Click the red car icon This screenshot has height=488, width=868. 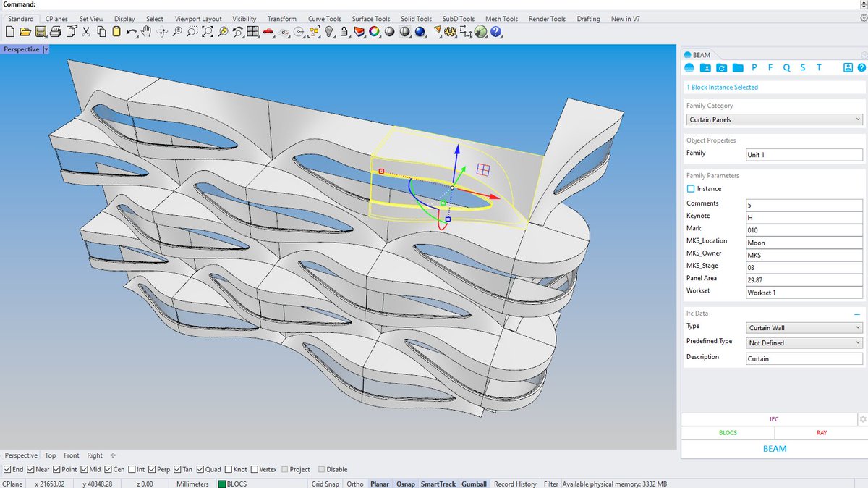pos(268,32)
